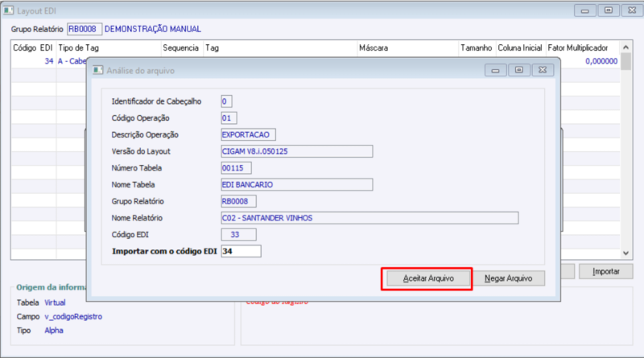Click the Layout EDI window icon
Viewport: 644px width, 358px height.
pos(8,10)
